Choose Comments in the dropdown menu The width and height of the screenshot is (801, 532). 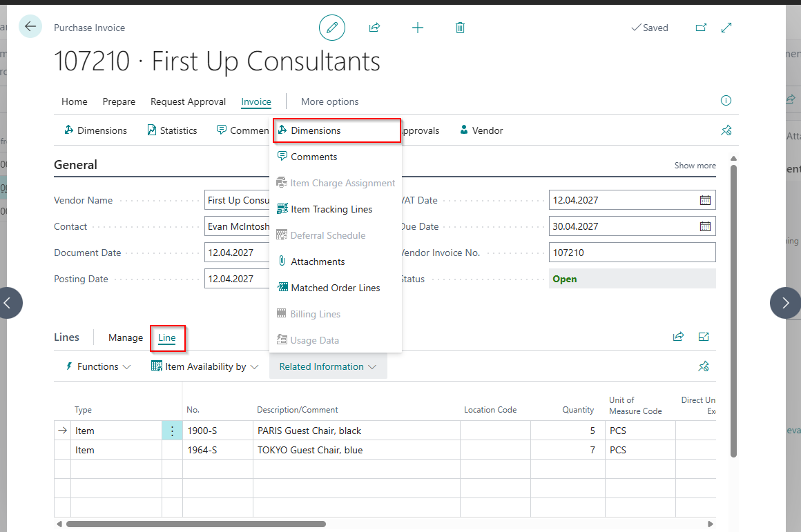click(336, 157)
